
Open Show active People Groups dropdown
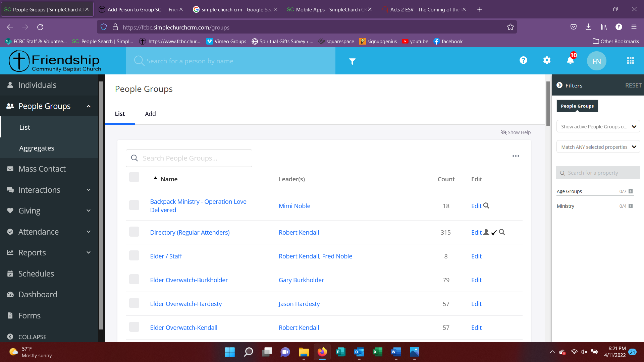click(598, 127)
